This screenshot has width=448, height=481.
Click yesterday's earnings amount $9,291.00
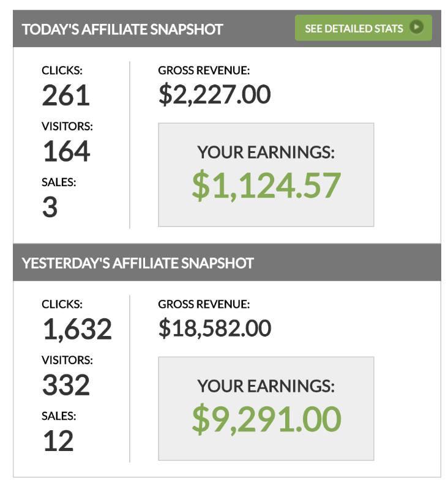[x=266, y=419]
